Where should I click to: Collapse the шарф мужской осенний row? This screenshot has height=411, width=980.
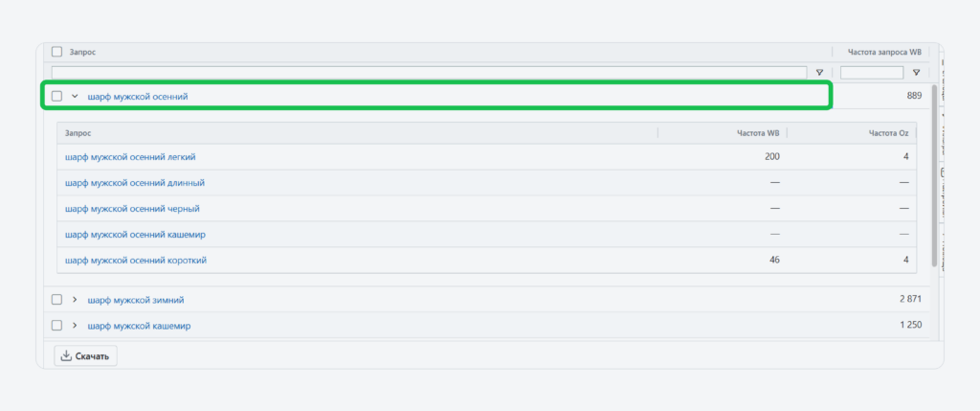(75, 96)
